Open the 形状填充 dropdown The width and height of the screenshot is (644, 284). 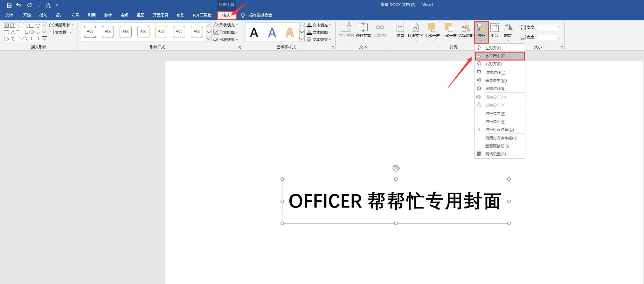[225, 25]
